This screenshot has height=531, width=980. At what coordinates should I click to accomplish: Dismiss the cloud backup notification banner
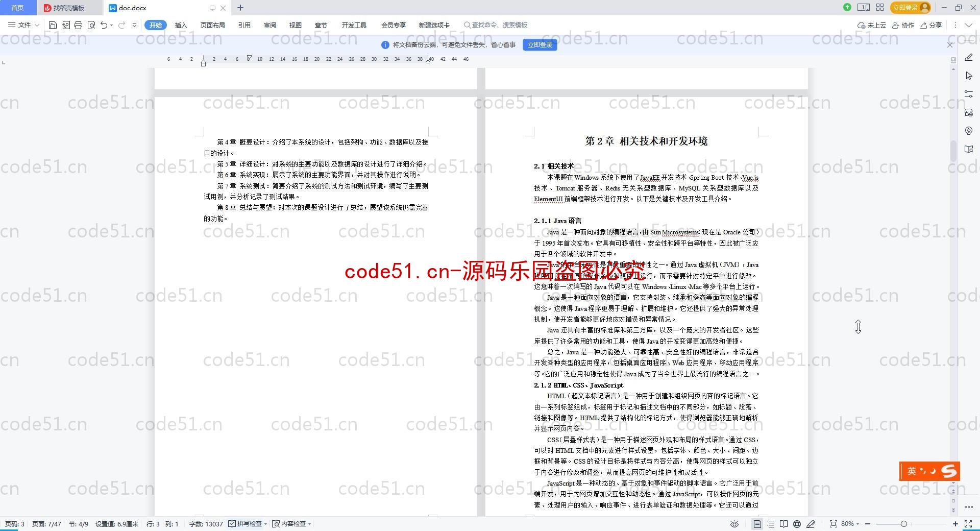pyautogui.click(x=950, y=45)
